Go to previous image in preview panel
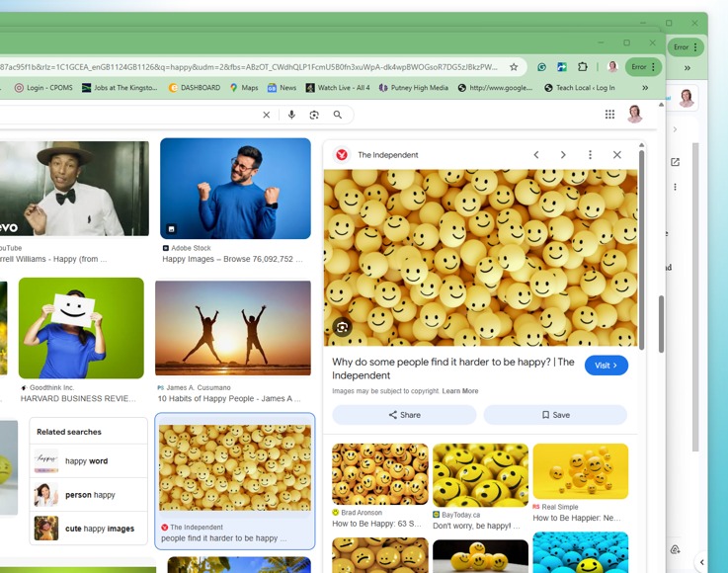Image resolution: width=728 pixels, height=573 pixels. click(536, 155)
